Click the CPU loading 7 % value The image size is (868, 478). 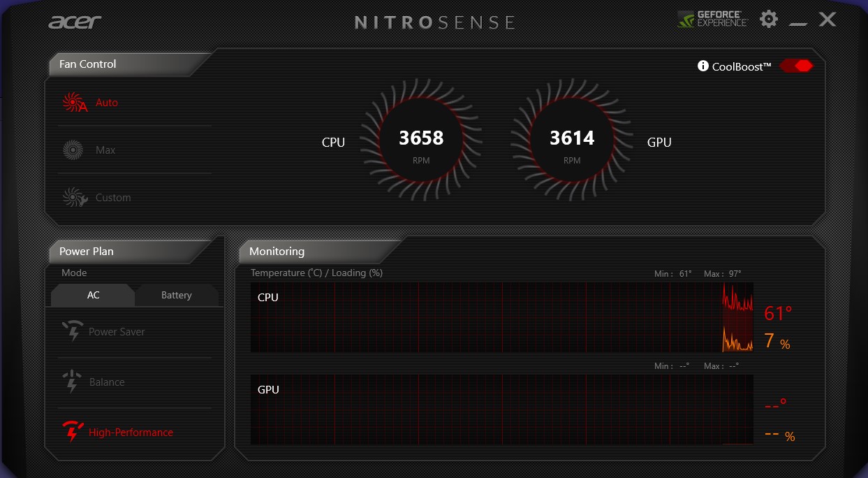(x=777, y=341)
